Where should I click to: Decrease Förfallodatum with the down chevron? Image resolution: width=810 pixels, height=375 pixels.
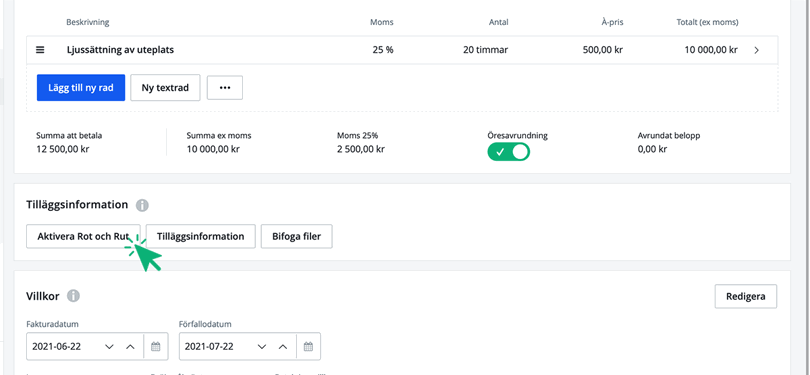pos(262,347)
